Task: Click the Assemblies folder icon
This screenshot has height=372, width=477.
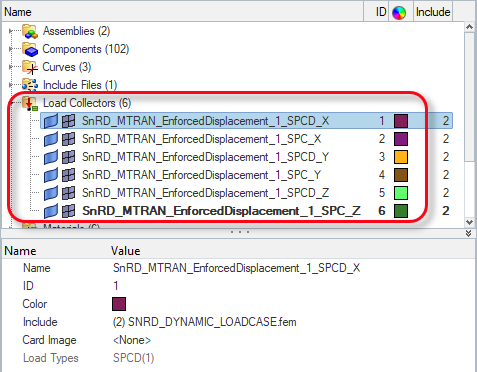Action: tap(30, 31)
